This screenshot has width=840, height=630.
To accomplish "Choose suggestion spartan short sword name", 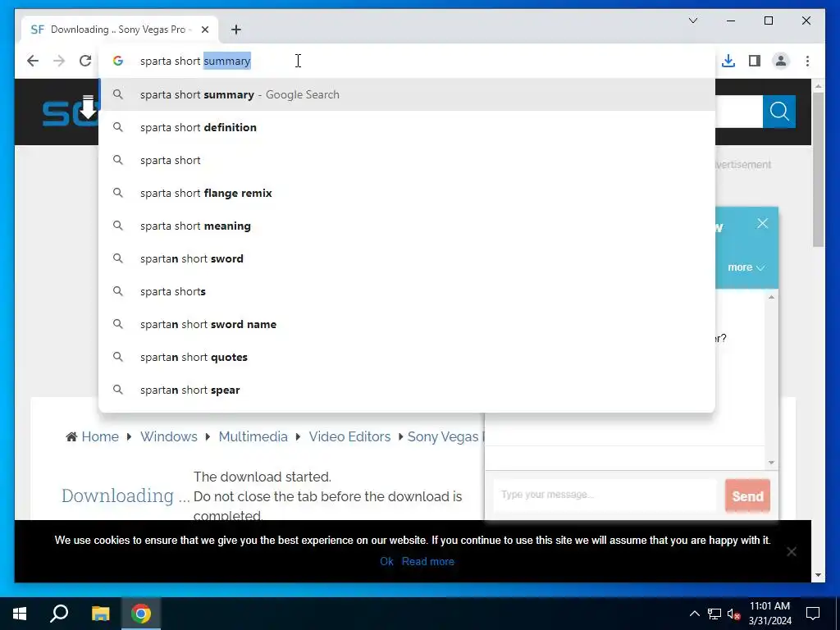I will (407, 324).
